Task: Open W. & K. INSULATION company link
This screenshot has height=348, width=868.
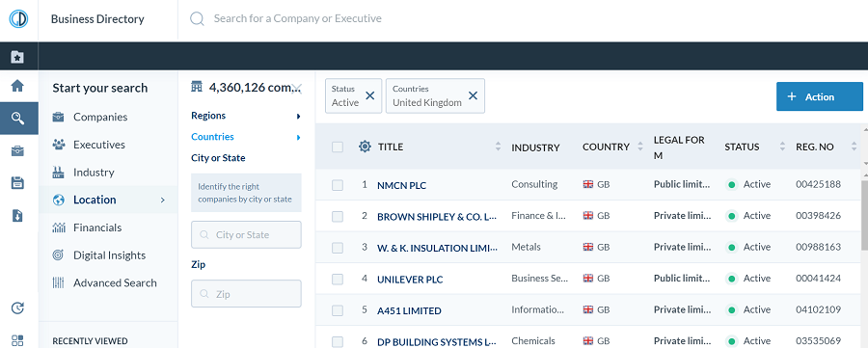Action: click(437, 248)
